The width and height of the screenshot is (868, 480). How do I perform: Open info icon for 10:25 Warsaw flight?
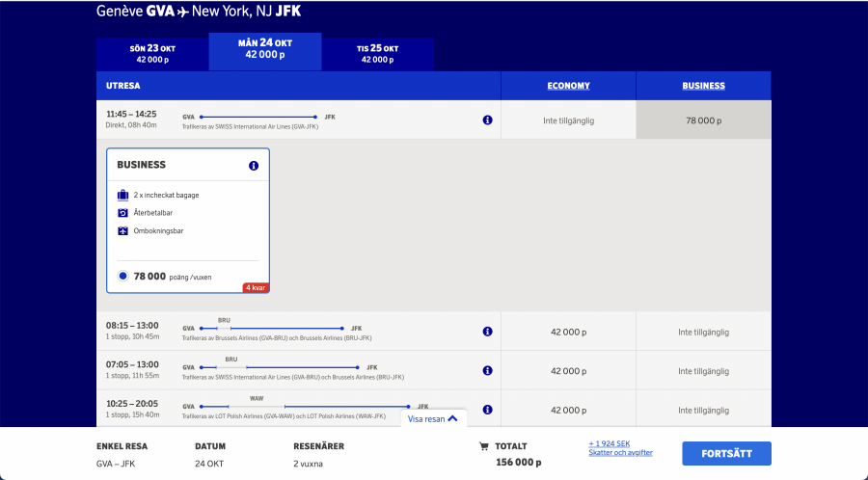tap(487, 410)
